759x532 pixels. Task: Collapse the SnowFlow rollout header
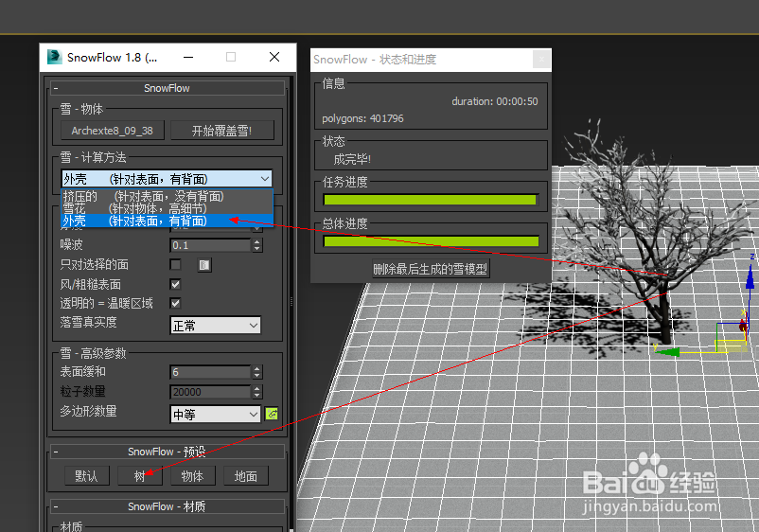pyautogui.click(x=167, y=88)
